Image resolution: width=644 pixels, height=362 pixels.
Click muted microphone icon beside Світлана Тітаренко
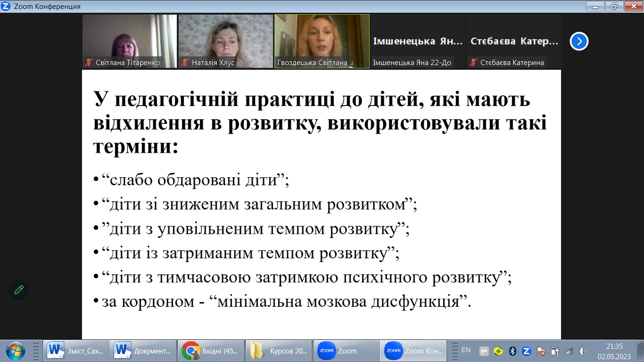coord(88,62)
